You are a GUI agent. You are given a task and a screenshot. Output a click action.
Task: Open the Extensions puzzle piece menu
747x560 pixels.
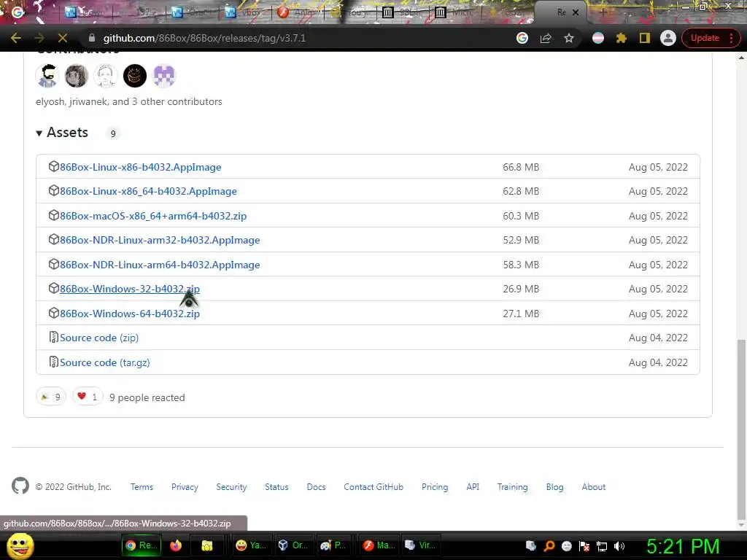coord(622,38)
